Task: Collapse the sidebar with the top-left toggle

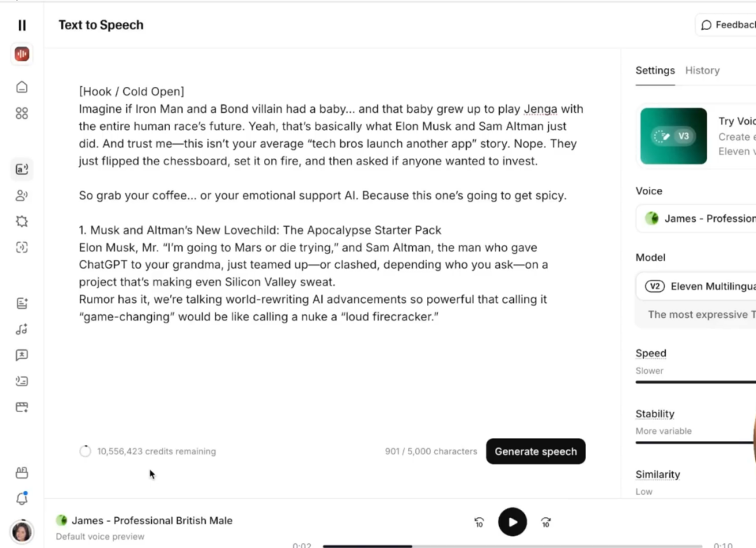Action: click(x=22, y=25)
